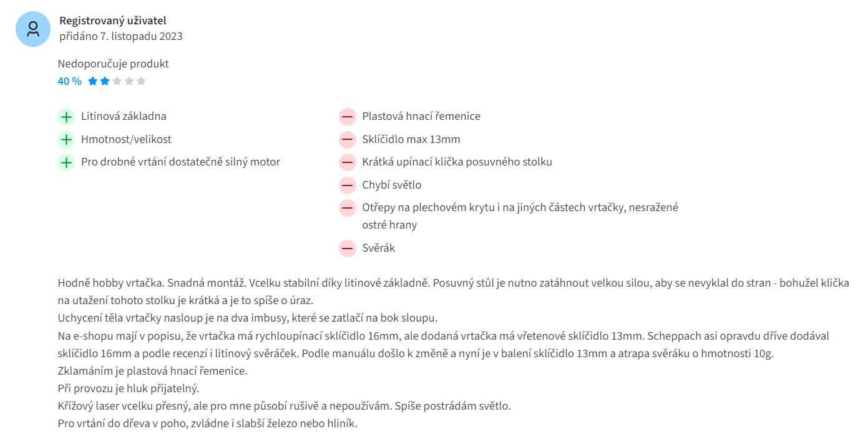Click the first blue rating star
Screen dimensions: 868x439
[93, 81]
